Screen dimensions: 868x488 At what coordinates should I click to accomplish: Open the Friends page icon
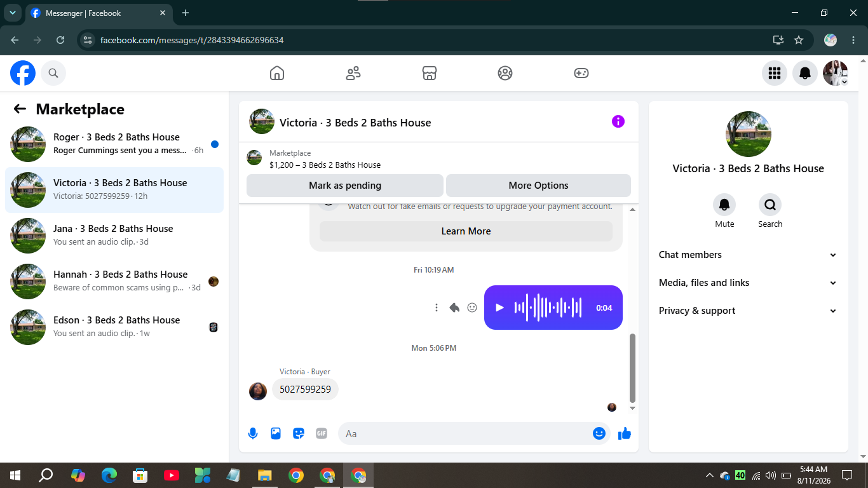pos(353,73)
